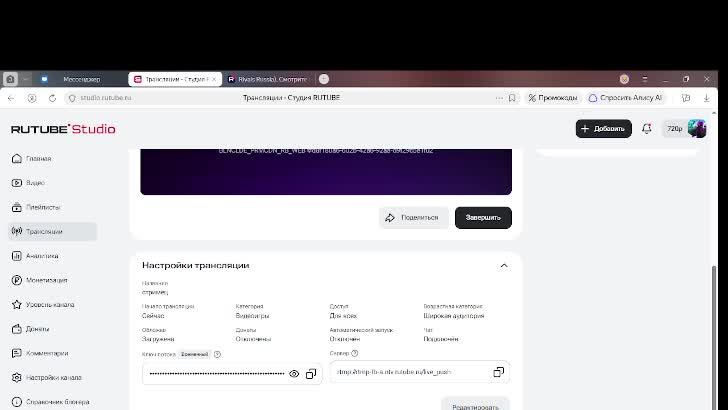
Task: Click the site protection shield icon
Action: point(72,98)
